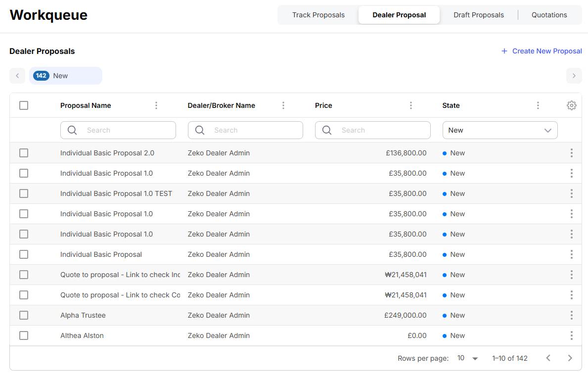Open Dealer/Broker Name column options menu
The height and width of the screenshot is (383, 588).
pyautogui.click(x=283, y=105)
